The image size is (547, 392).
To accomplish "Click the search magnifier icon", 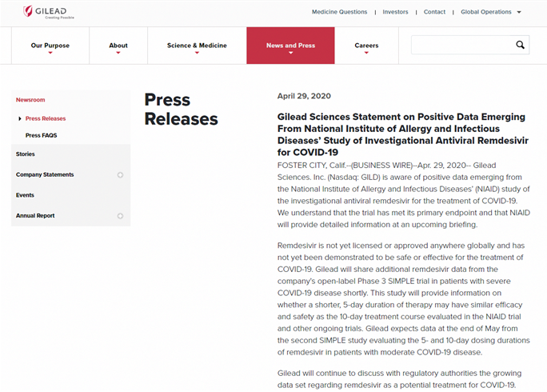I will [520, 45].
